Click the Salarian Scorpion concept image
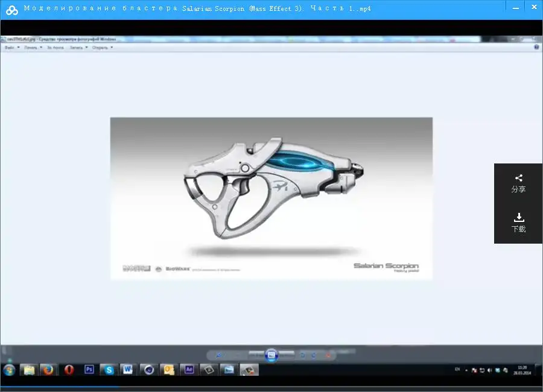Image resolution: width=543 pixels, height=392 pixels. [x=271, y=198]
